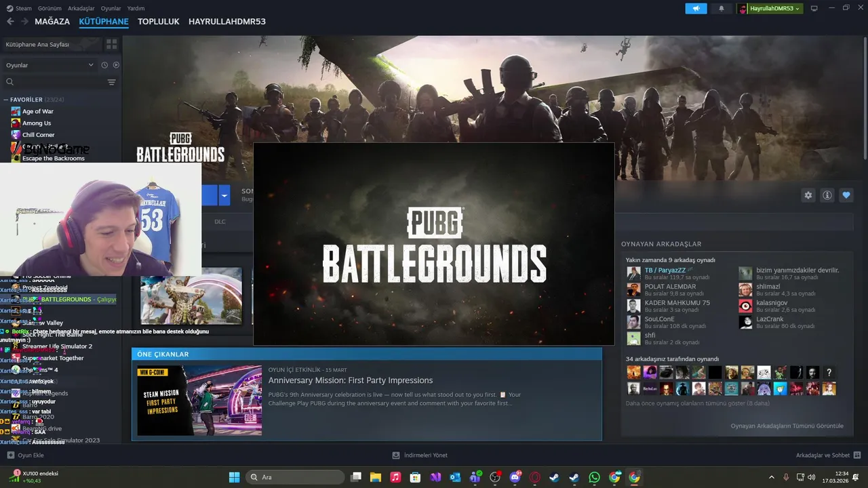This screenshot has width=868, height=488.
Task: Open Anniversary Mission: First Party Impressions article
Action: (351, 380)
